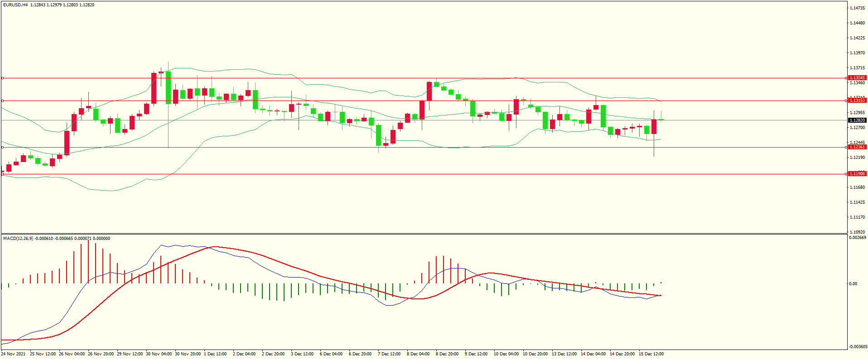
Task: Select the red 1.13545 horizontal line price tag
Action: [x=857, y=78]
